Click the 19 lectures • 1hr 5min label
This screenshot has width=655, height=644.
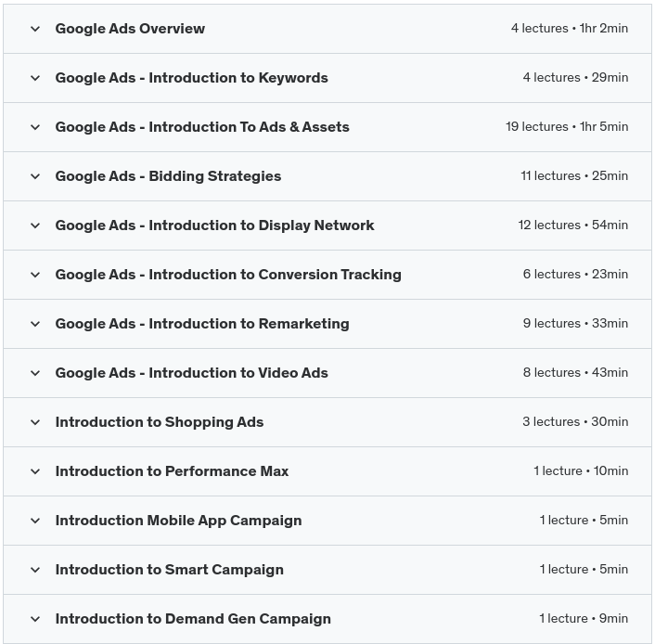coord(566,127)
